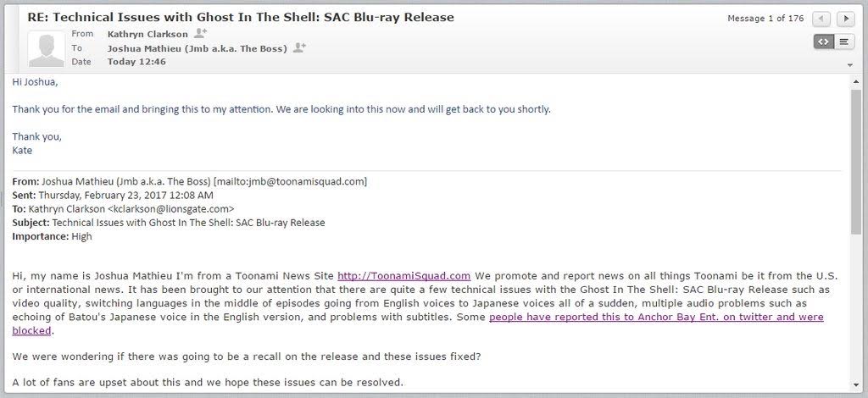Expand all message headers arrow
This screenshot has width=868, height=398.
click(850, 65)
